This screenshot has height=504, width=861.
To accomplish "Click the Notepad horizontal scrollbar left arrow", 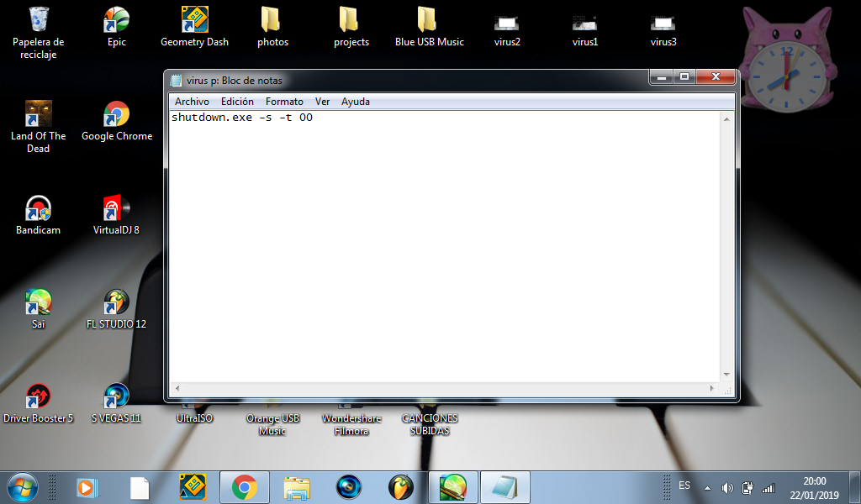I will 177,388.
